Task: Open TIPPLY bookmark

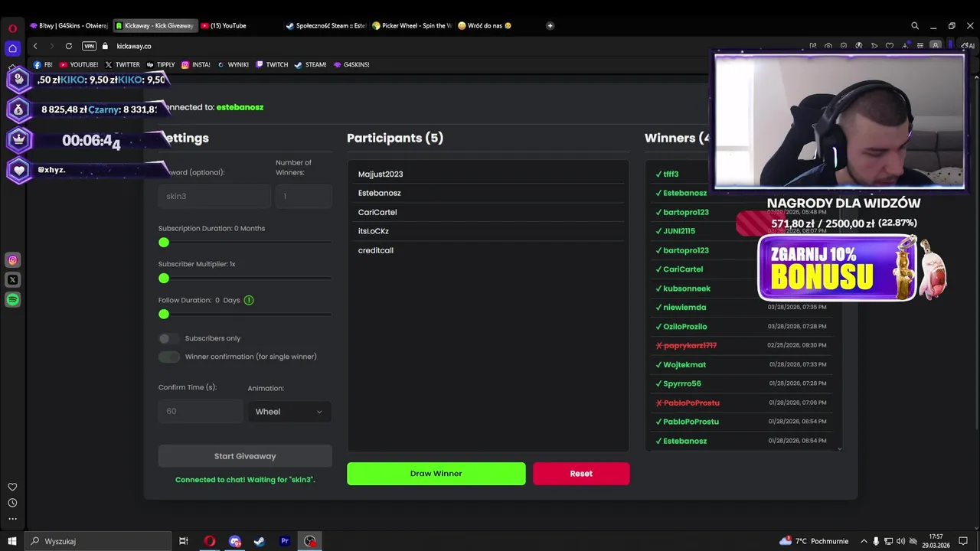Action: pyautogui.click(x=160, y=65)
